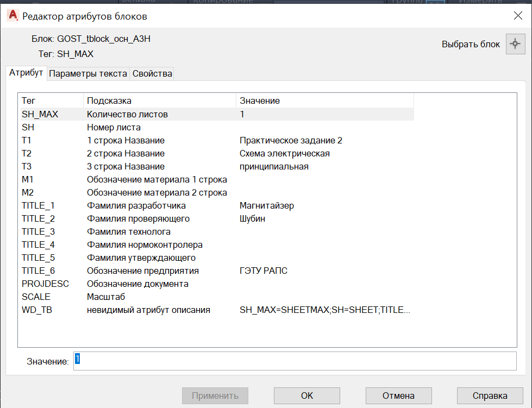Select the T3 attribute row

(217, 167)
